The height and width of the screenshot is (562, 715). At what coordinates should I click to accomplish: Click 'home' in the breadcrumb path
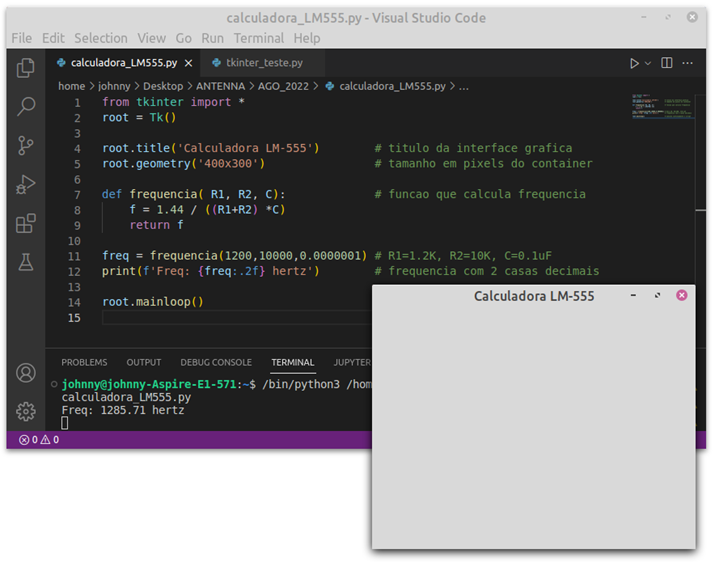click(72, 86)
